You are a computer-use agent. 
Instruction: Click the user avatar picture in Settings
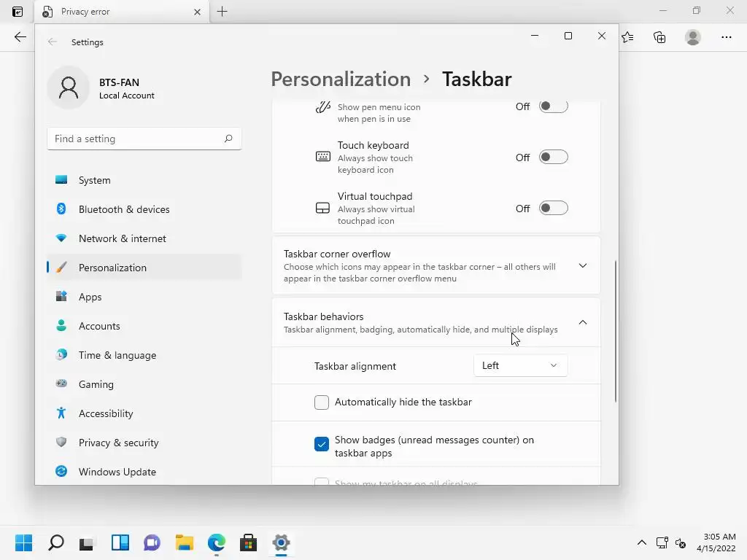point(69,88)
